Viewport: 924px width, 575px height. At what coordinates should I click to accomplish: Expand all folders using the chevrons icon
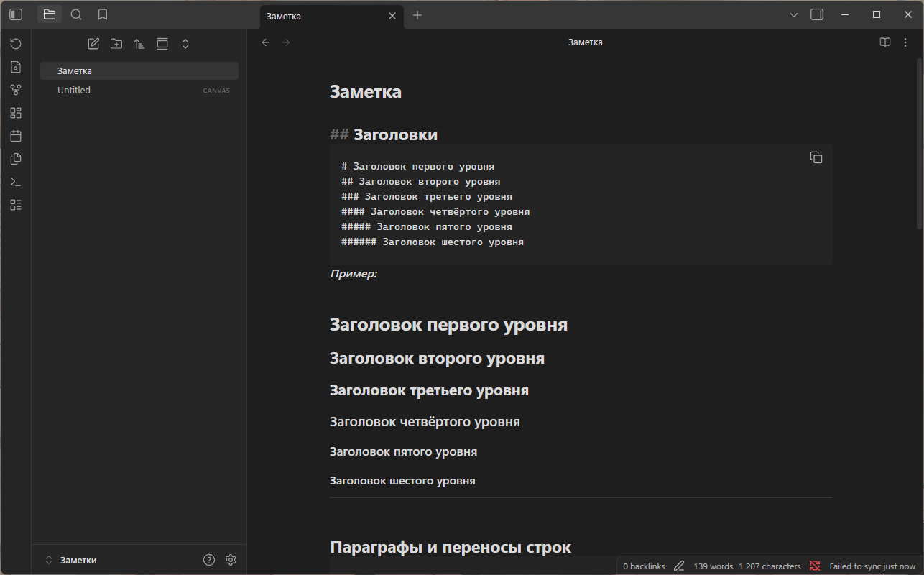click(x=185, y=44)
